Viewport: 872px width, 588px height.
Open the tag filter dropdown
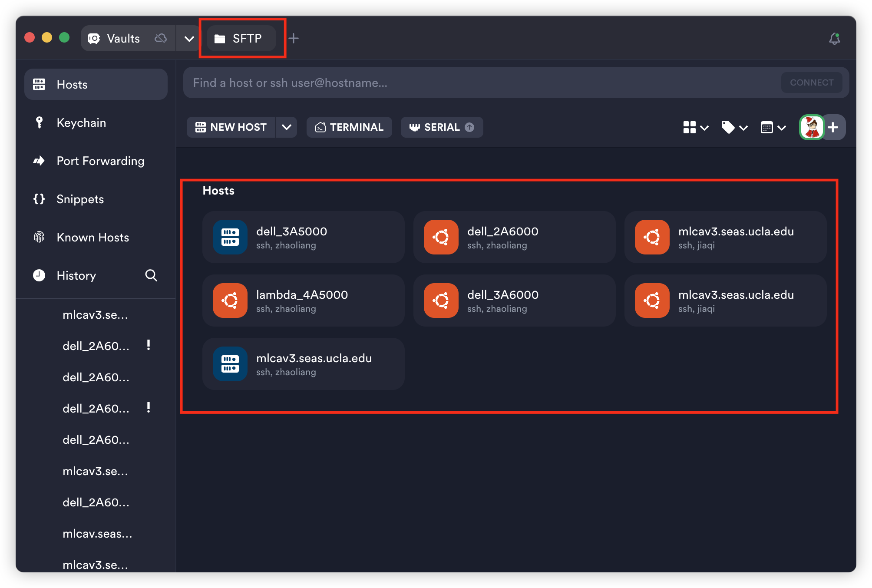click(x=734, y=127)
